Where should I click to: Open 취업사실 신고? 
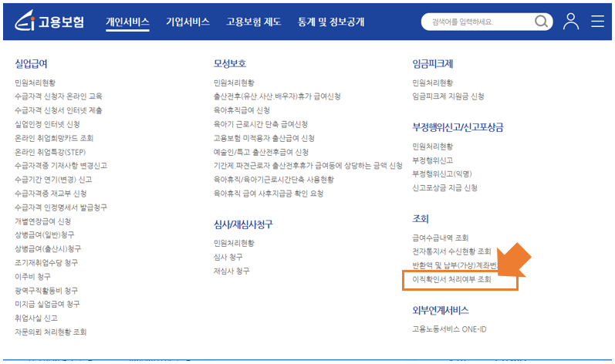point(36,318)
